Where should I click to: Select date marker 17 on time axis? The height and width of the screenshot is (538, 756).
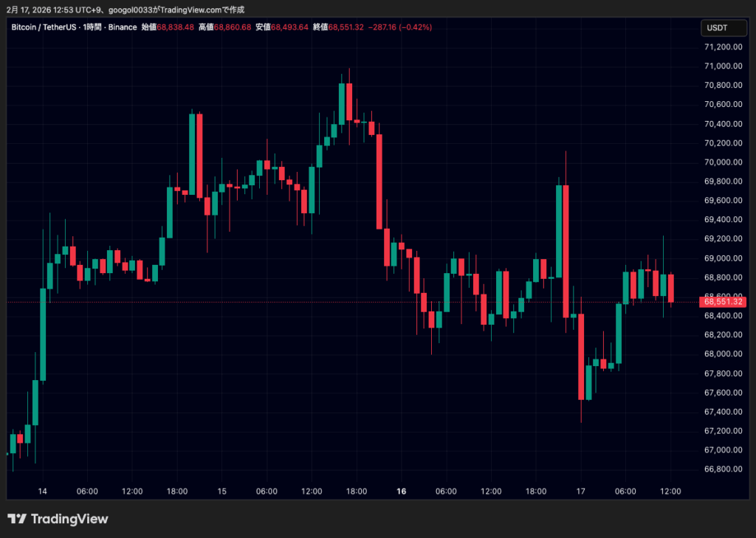tap(581, 491)
